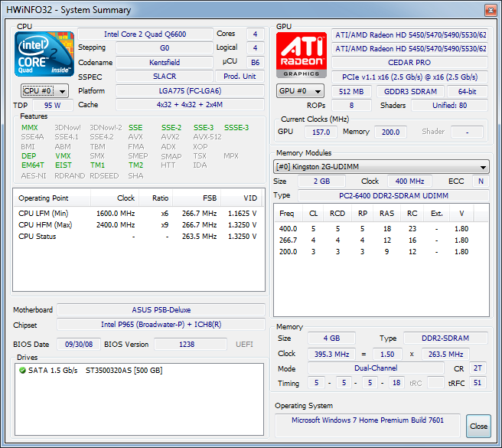Click the 64-bit memory bus field
This screenshot has height=448, width=502.
(467, 91)
